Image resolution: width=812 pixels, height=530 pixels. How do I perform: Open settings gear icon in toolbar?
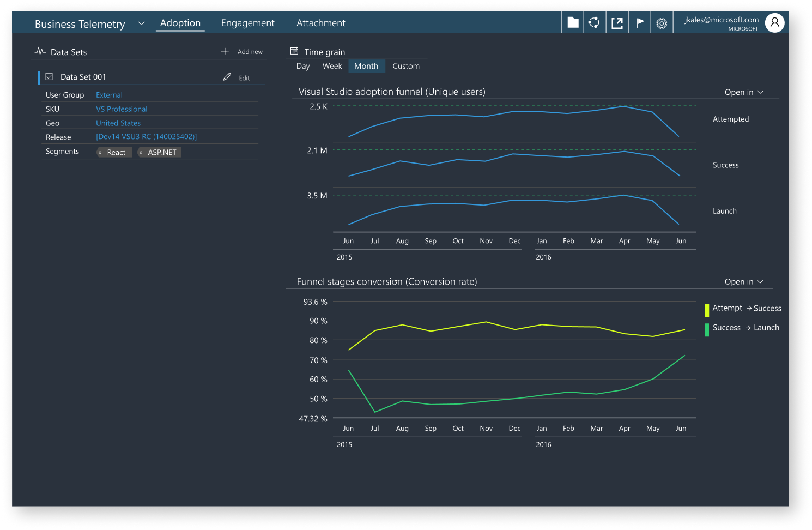point(662,23)
